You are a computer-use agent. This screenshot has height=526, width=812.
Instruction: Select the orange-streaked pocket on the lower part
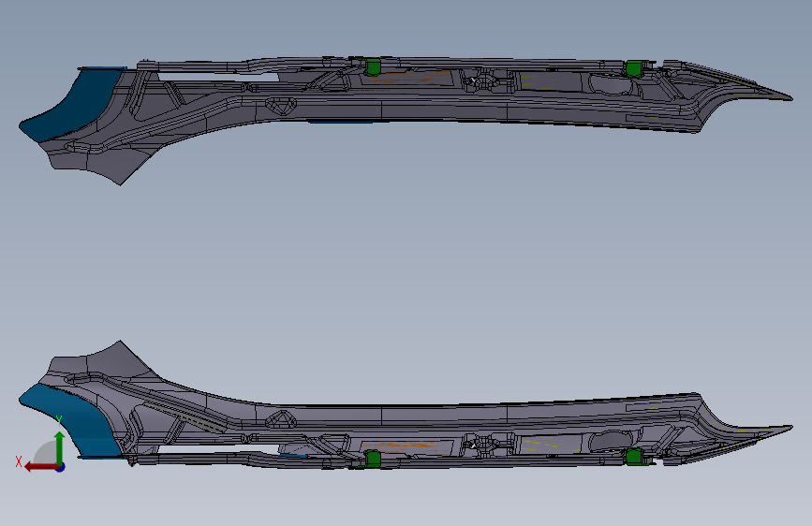tap(406, 446)
